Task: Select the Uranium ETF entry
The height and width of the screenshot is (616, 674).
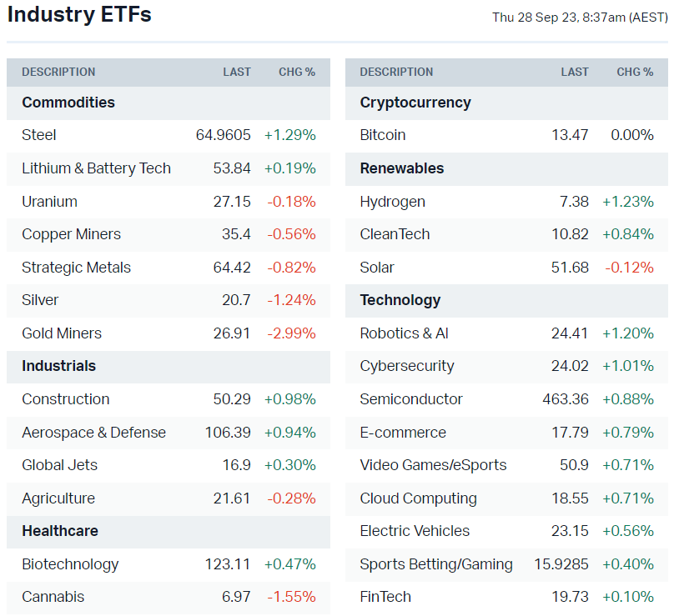Action: (x=49, y=201)
